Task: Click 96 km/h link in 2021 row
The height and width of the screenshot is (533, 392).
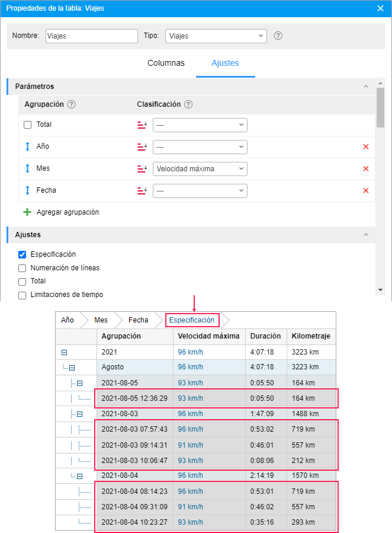Action: point(191,352)
